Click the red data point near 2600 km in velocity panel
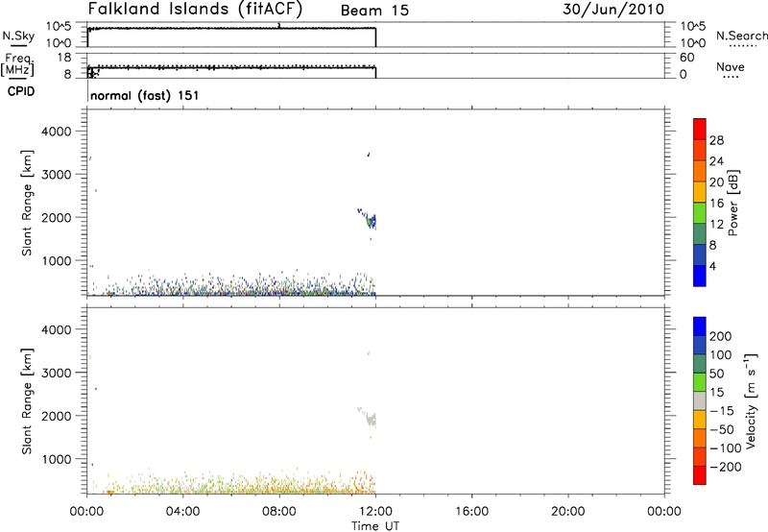768x532 pixels. click(96, 389)
